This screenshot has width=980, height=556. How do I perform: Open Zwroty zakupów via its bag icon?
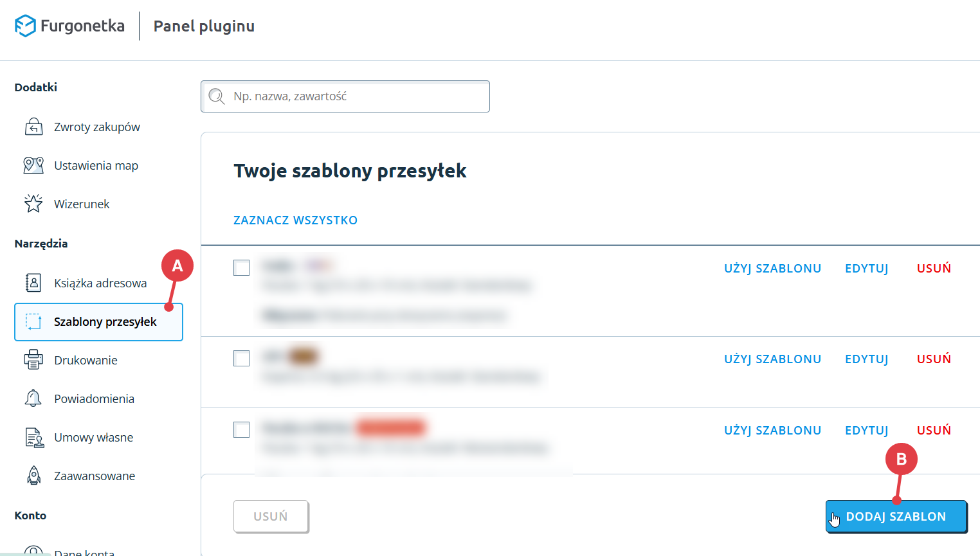click(x=33, y=127)
